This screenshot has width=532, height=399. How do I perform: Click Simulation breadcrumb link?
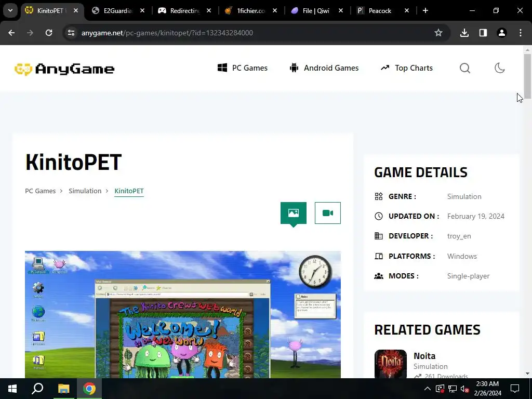tap(85, 191)
